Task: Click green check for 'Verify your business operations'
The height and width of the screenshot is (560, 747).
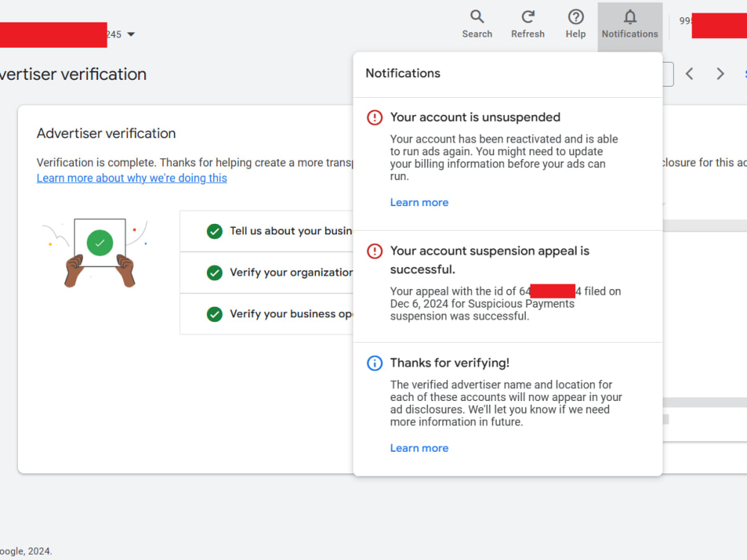Action: point(214,314)
